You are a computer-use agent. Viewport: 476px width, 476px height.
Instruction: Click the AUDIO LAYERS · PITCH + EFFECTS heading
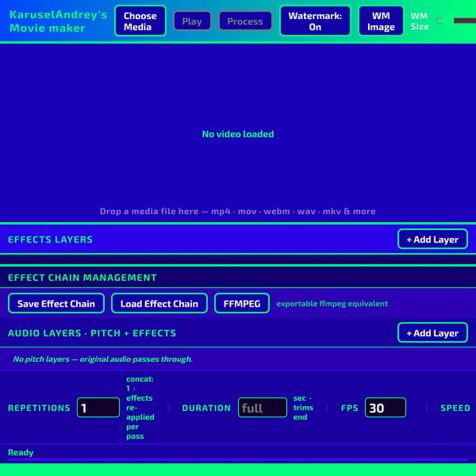92,333
